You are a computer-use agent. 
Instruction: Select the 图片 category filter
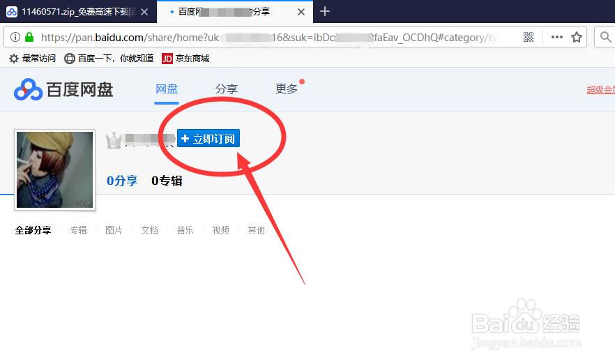pyautogui.click(x=114, y=230)
